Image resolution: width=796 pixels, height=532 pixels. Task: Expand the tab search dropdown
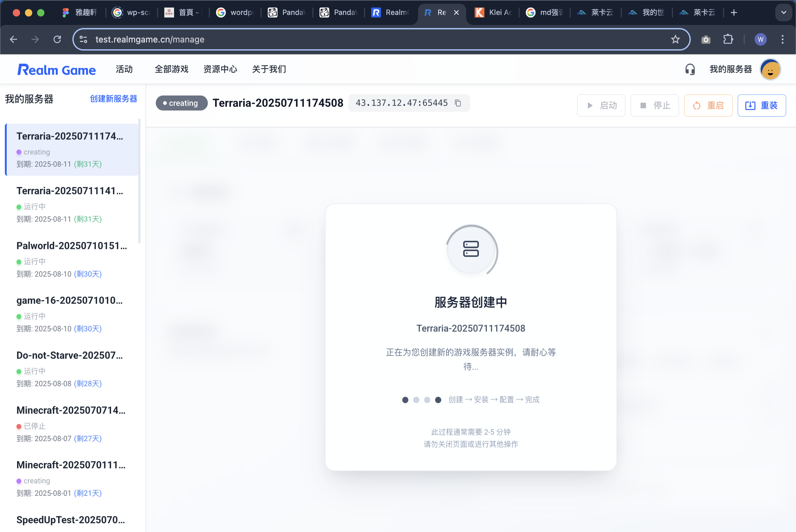click(x=784, y=12)
